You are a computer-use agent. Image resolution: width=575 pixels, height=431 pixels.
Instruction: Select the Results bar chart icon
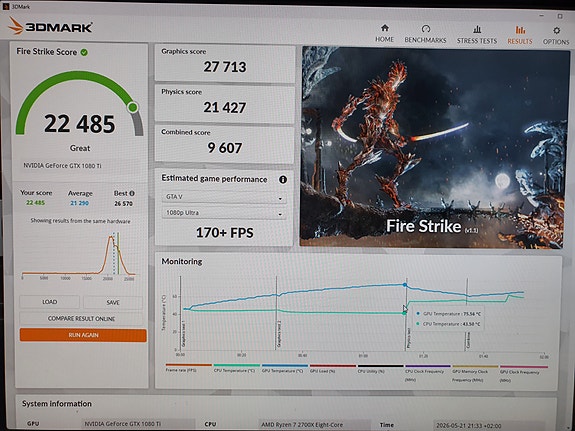click(x=520, y=30)
